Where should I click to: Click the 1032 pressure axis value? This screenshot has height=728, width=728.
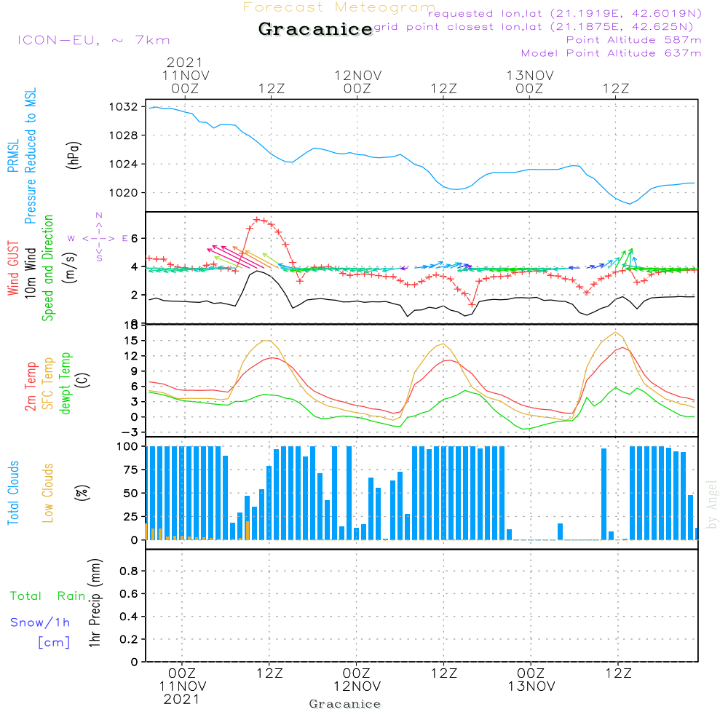[123, 107]
